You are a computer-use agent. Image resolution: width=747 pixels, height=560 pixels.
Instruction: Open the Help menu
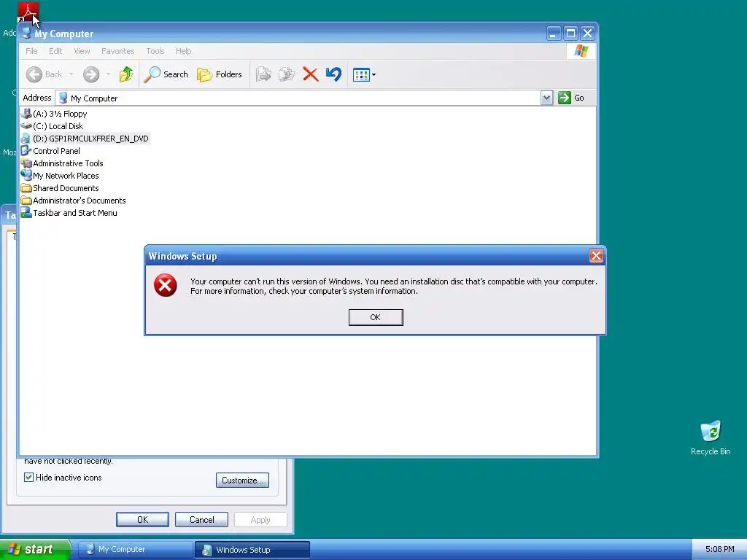coord(183,51)
